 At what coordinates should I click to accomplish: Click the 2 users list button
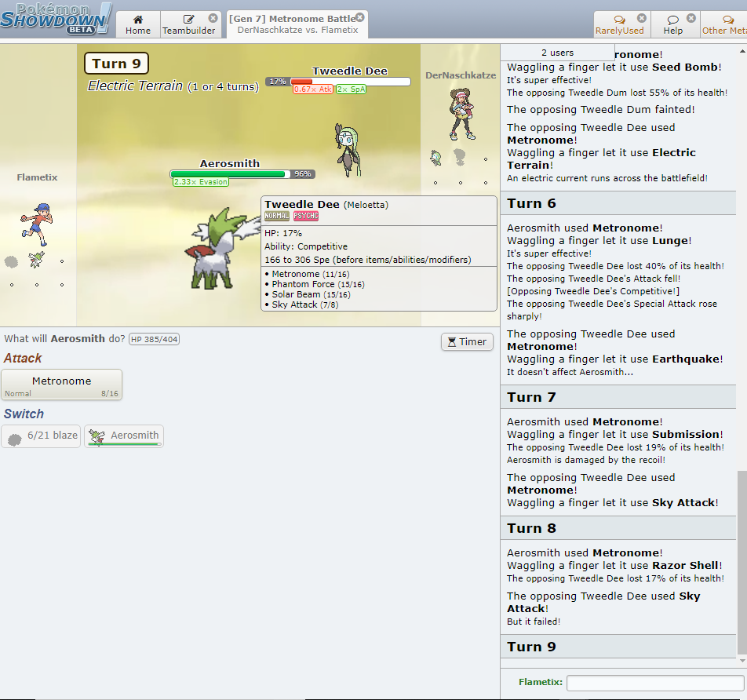pyautogui.click(x=557, y=53)
